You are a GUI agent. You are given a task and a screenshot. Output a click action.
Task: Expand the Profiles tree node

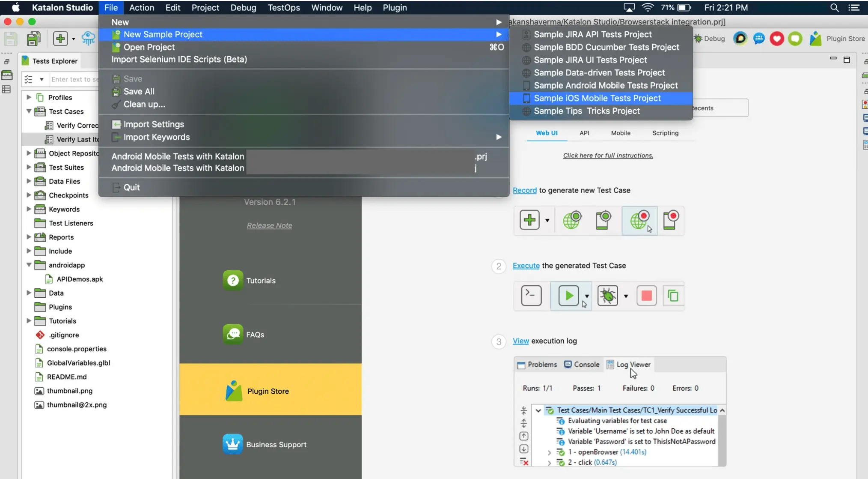(29, 97)
